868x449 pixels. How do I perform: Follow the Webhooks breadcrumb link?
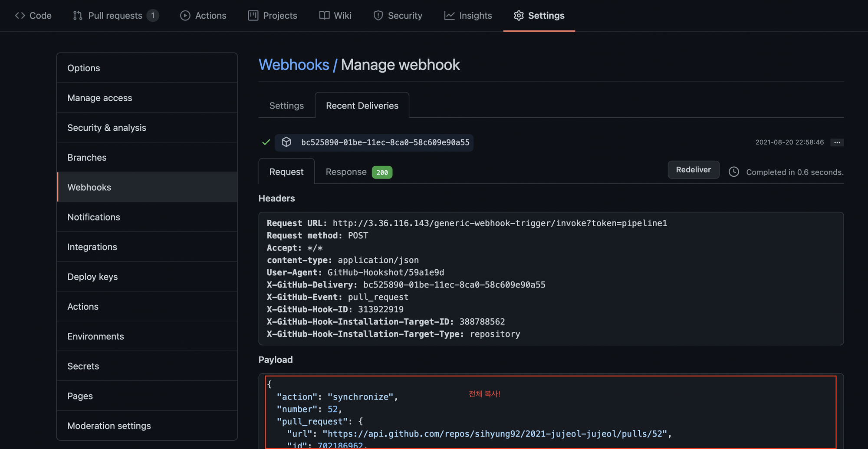coord(294,65)
